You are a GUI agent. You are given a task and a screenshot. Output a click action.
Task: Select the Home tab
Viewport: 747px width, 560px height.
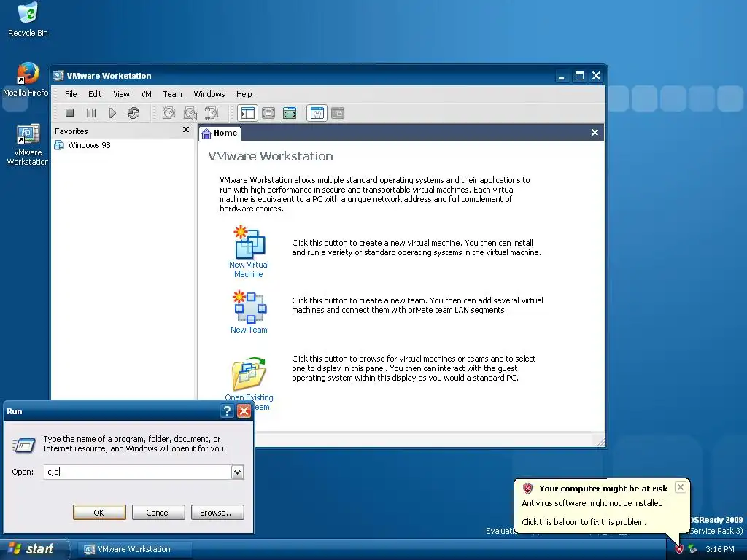click(x=220, y=133)
